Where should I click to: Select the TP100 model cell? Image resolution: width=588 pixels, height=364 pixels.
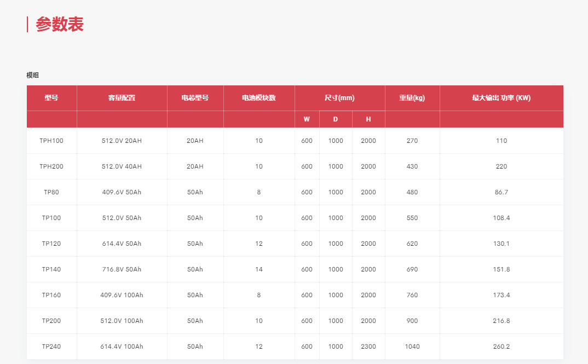tap(51, 218)
